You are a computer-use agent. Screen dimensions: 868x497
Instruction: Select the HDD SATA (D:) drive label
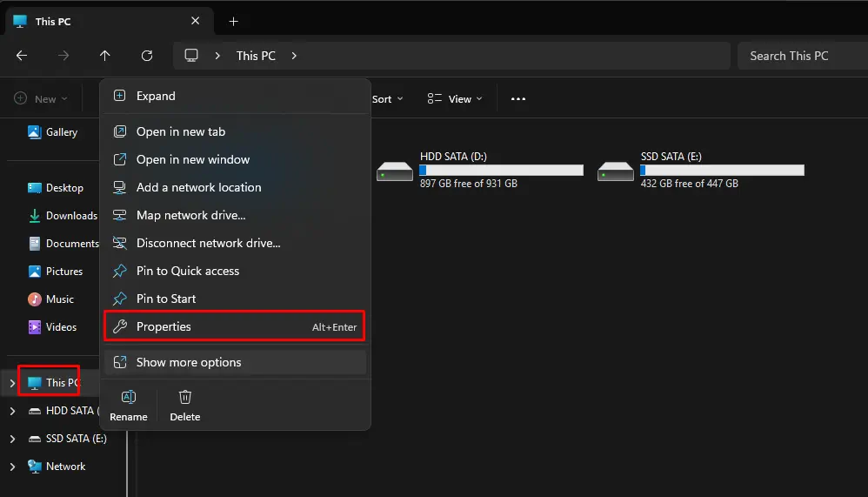click(453, 157)
